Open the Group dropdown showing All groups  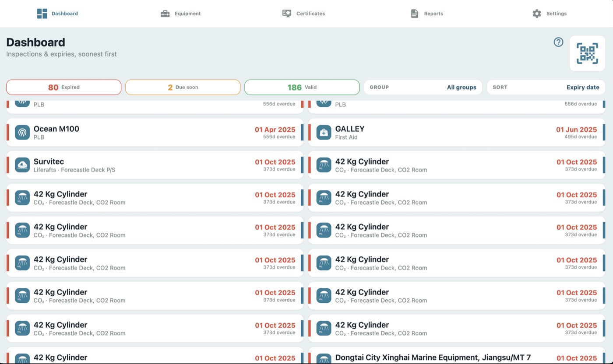click(x=423, y=87)
